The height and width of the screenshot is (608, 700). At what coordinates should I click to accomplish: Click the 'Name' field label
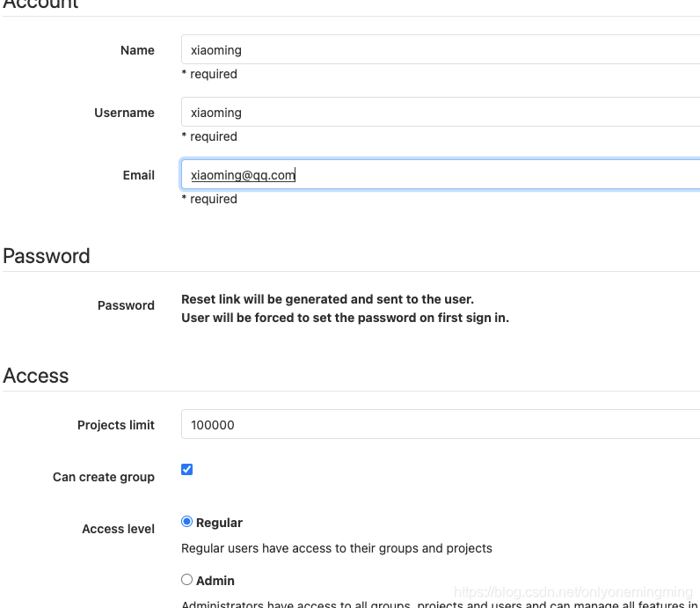(x=137, y=50)
